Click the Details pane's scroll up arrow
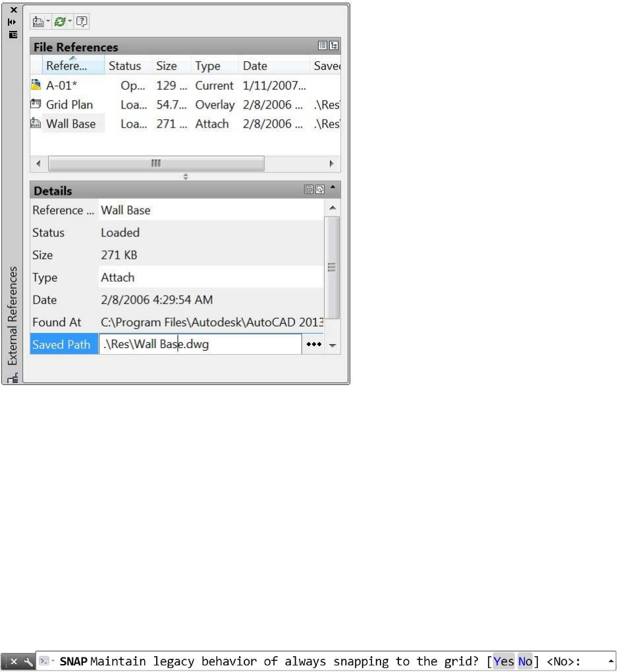 point(333,208)
